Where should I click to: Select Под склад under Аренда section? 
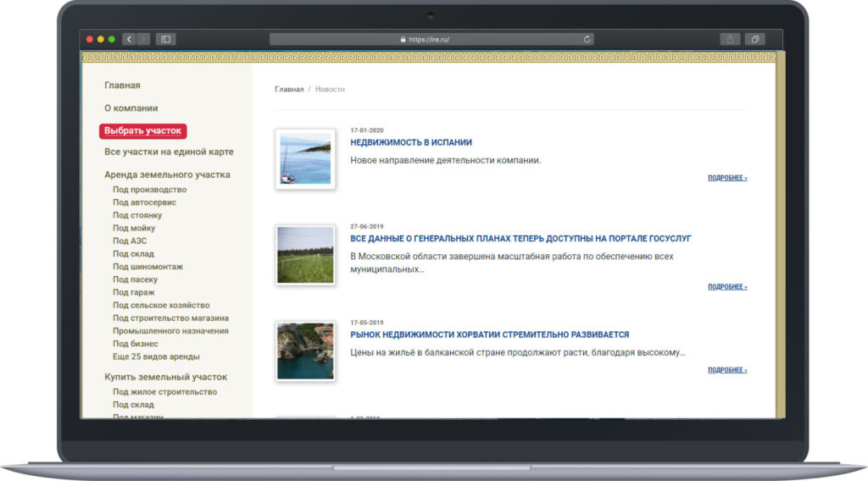tap(133, 254)
